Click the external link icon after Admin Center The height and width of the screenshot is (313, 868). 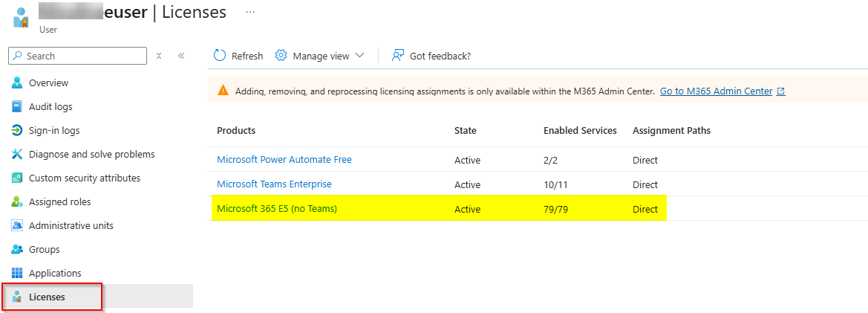[781, 91]
